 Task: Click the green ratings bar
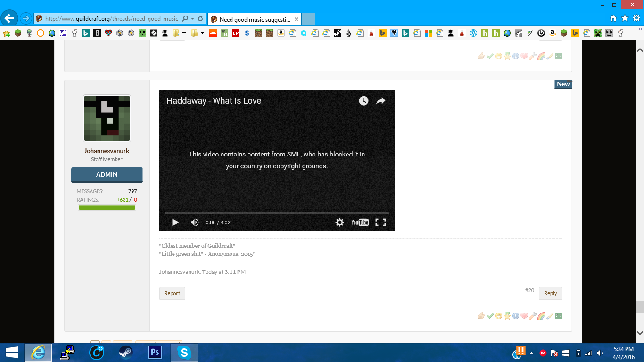click(x=107, y=207)
